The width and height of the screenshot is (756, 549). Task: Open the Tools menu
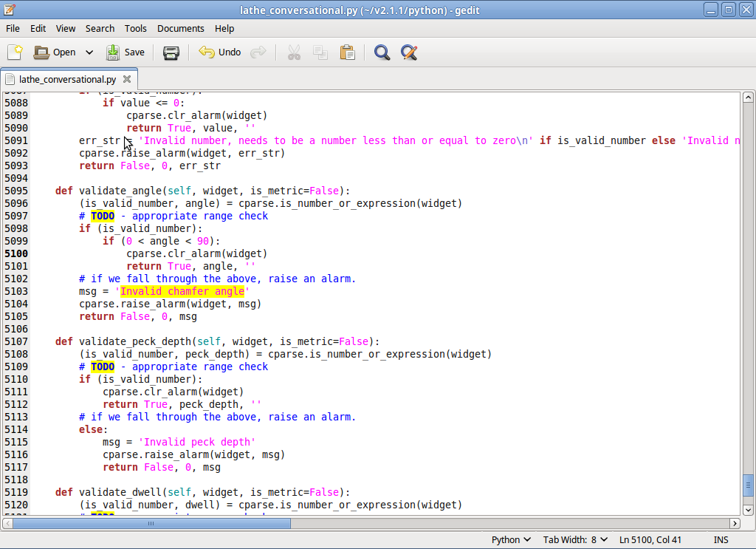pos(136,29)
